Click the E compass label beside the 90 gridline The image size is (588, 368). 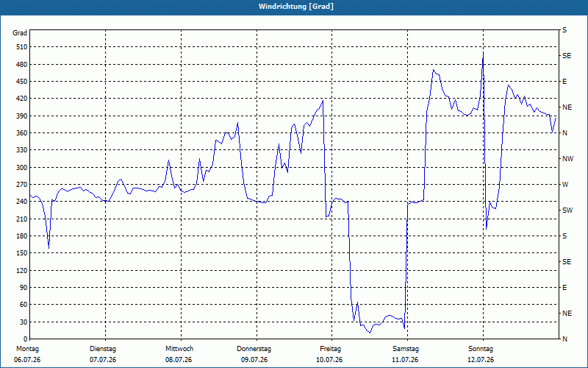(564, 288)
